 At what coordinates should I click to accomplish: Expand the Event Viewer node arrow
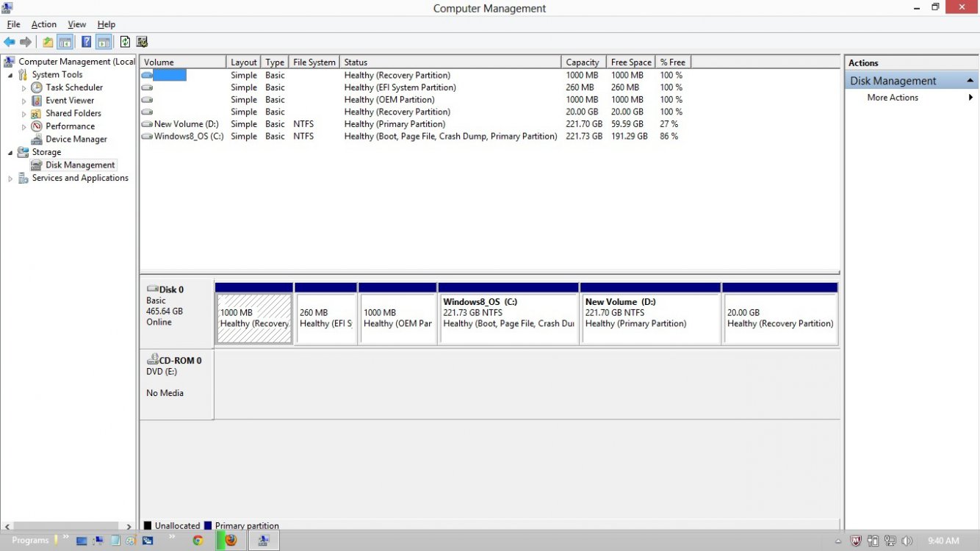[x=24, y=101]
